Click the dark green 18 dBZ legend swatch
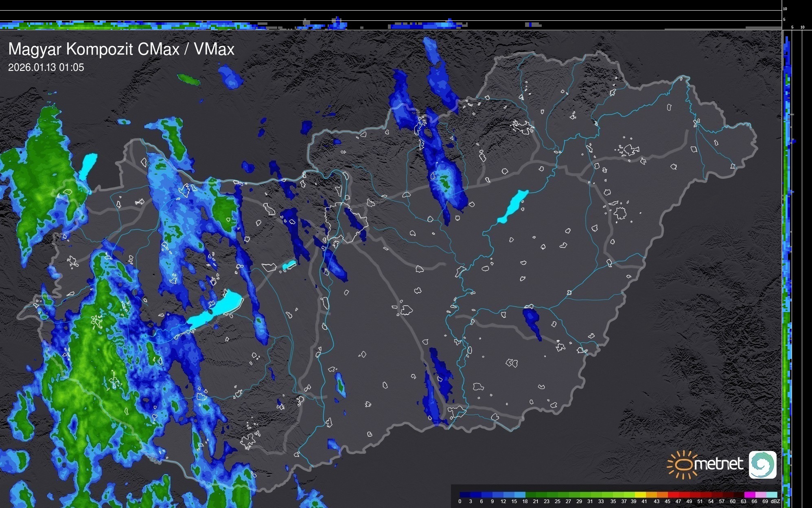 pos(531,495)
